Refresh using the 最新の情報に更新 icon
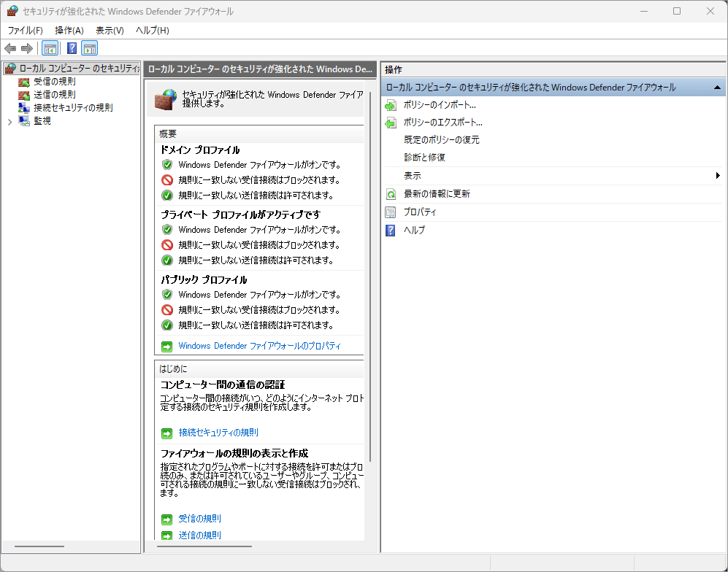 (x=391, y=194)
